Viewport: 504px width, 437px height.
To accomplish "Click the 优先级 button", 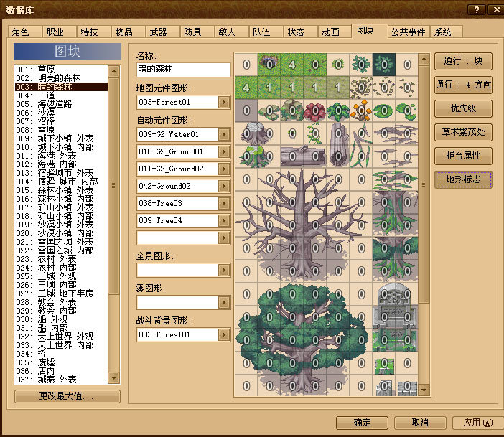I will (x=463, y=108).
